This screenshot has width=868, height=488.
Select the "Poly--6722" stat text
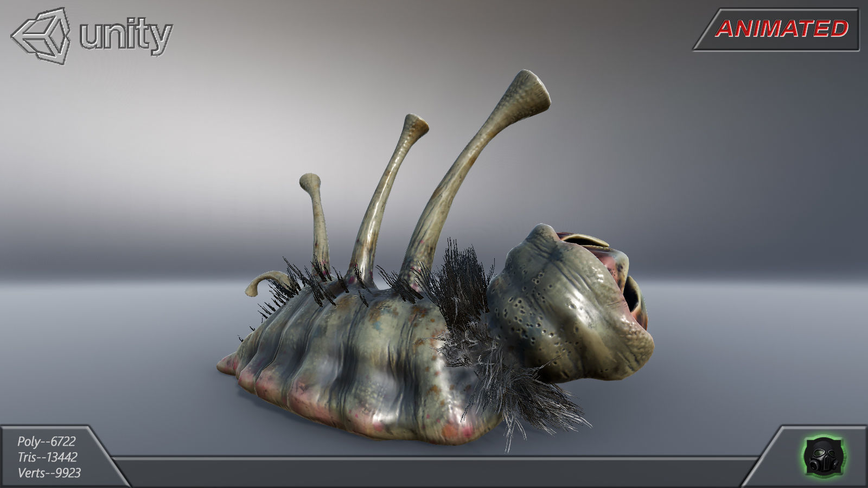coord(46,442)
